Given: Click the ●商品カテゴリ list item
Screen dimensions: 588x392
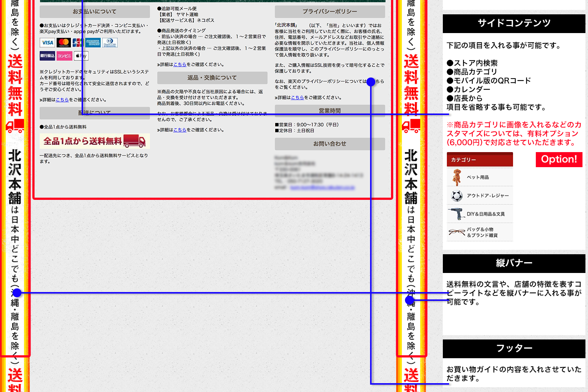Looking at the screenshot, I should [472, 72].
